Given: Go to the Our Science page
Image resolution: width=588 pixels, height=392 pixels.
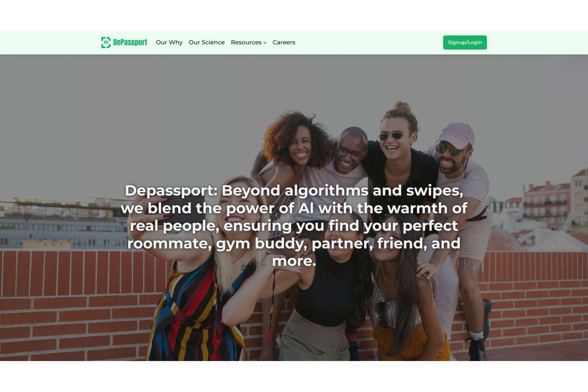Looking at the screenshot, I should tap(207, 42).
